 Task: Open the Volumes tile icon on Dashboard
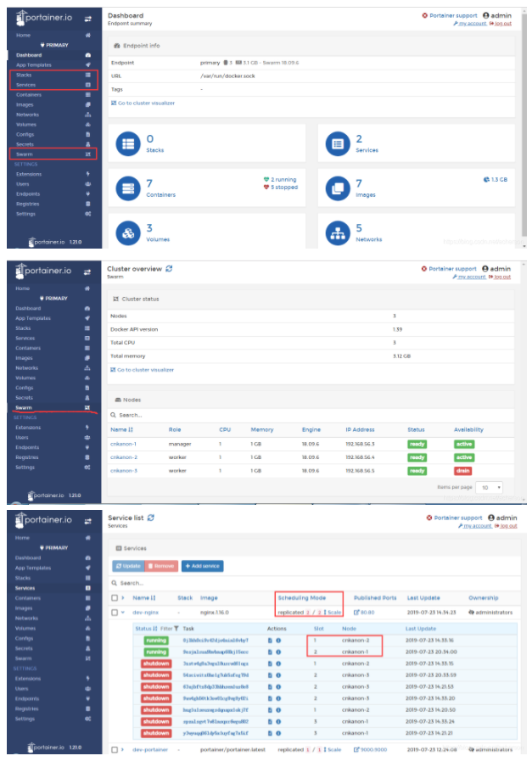click(x=127, y=232)
